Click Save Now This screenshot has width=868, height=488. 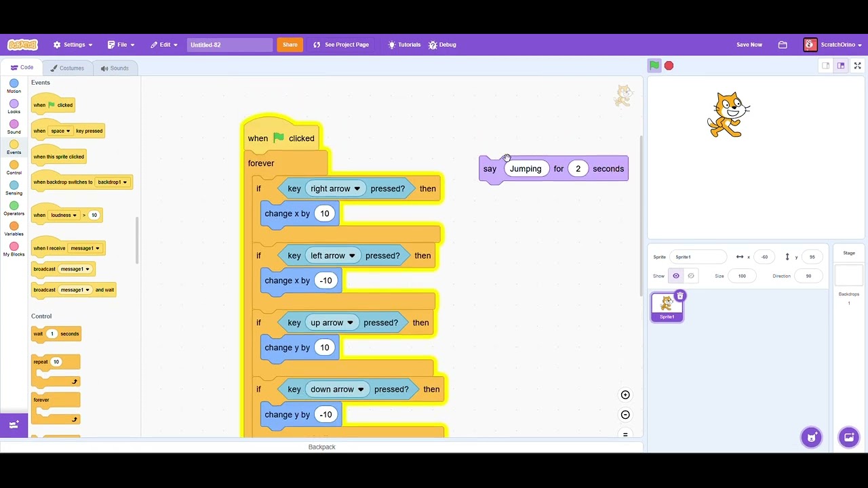pos(749,45)
